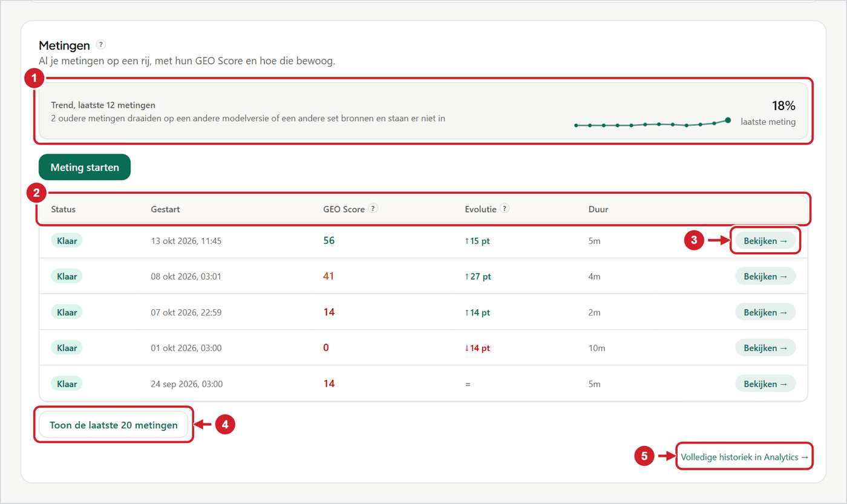847x504 pixels.
Task: Click the red downward 14 pt evolution value
Action: (477, 348)
